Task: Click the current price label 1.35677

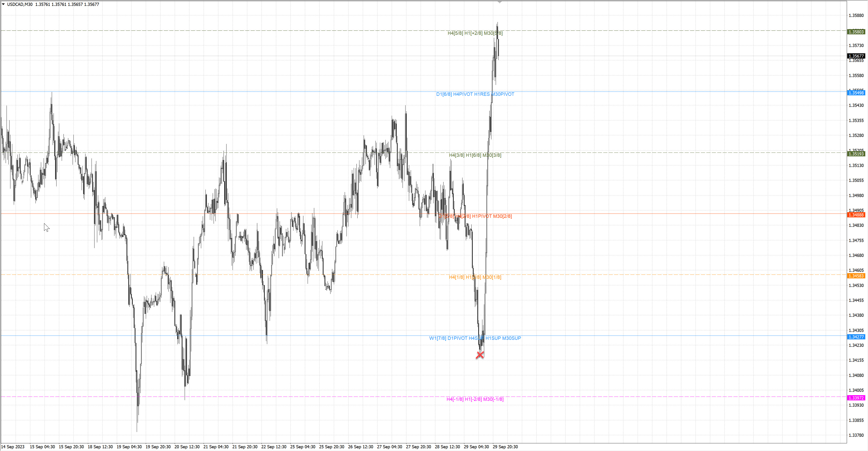Action: 856,56
